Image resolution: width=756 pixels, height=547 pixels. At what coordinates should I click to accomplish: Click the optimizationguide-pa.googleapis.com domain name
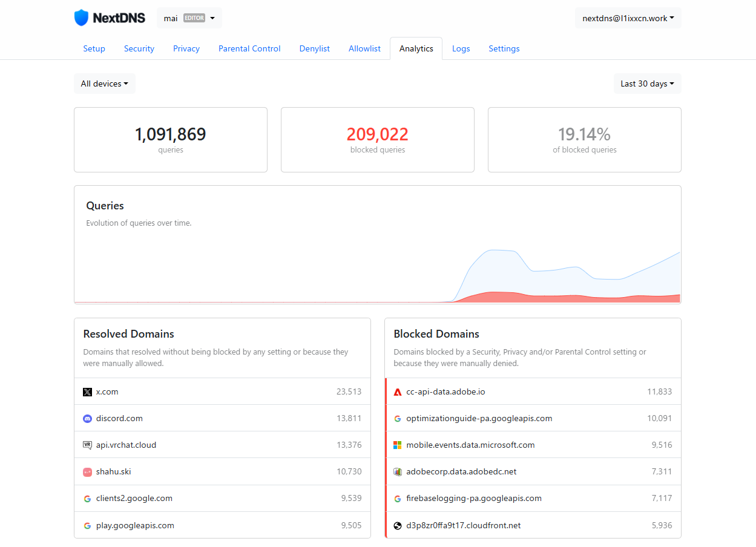(x=479, y=419)
